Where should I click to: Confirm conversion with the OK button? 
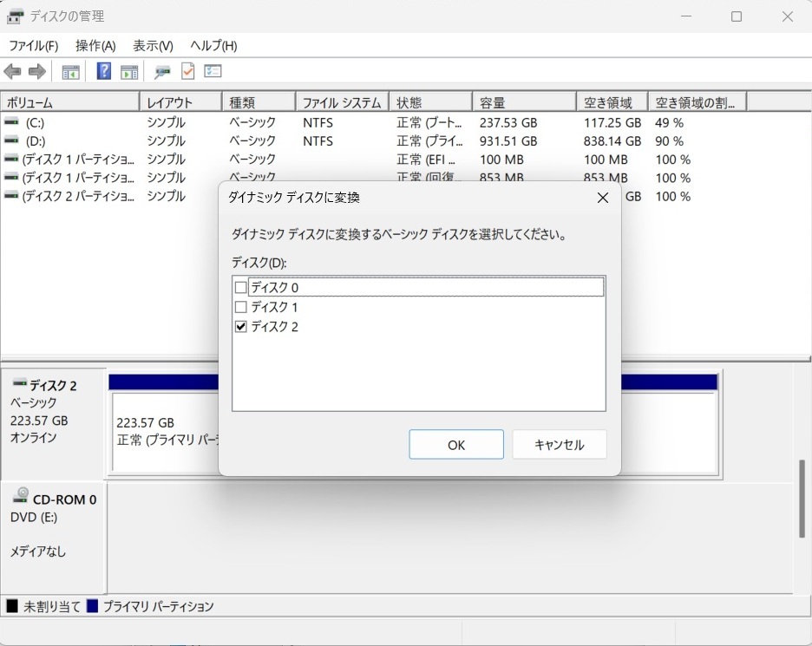click(456, 445)
